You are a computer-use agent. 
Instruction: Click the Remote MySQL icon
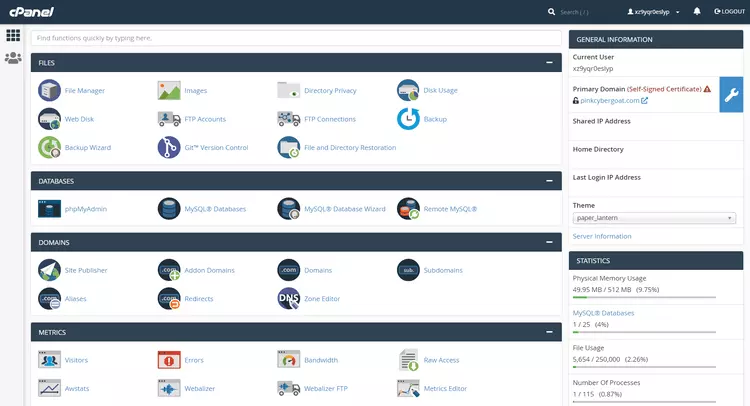[408, 209]
